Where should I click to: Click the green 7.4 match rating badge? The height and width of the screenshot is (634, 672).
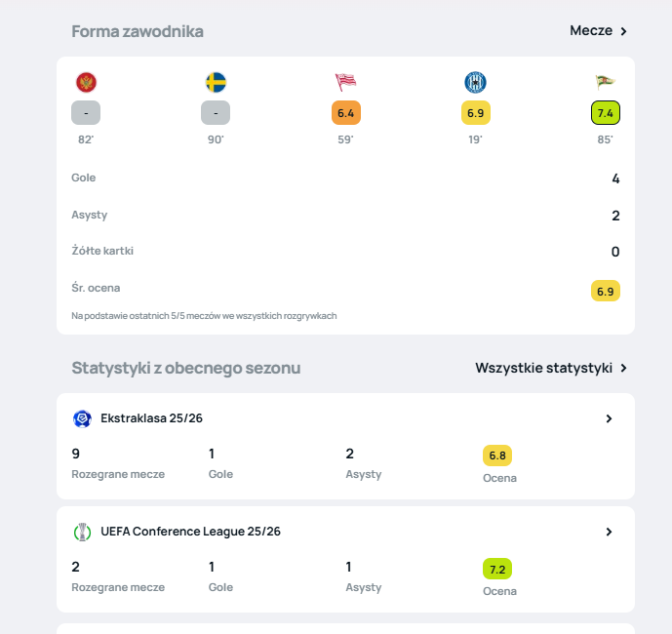(x=605, y=113)
